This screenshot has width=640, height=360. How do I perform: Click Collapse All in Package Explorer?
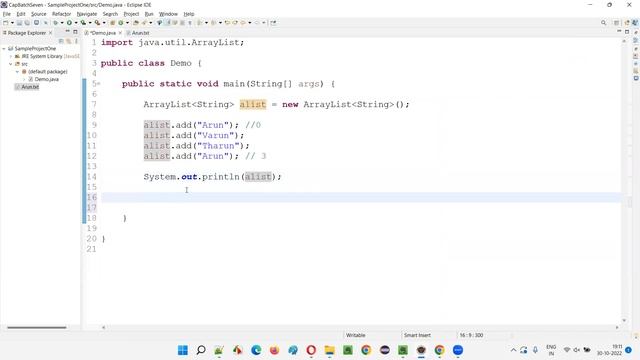pyautogui.click(x=61, y=41)
